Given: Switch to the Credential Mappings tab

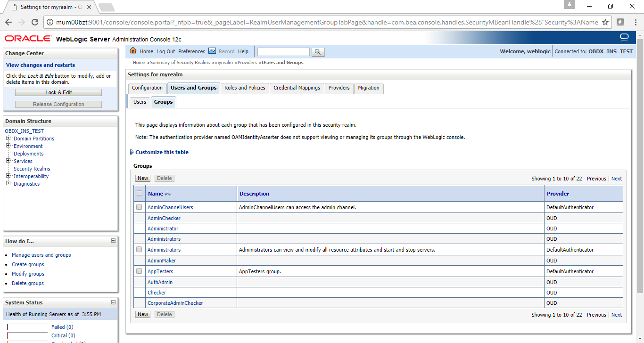Looking at the screenshot, I should tap(297, 88).
